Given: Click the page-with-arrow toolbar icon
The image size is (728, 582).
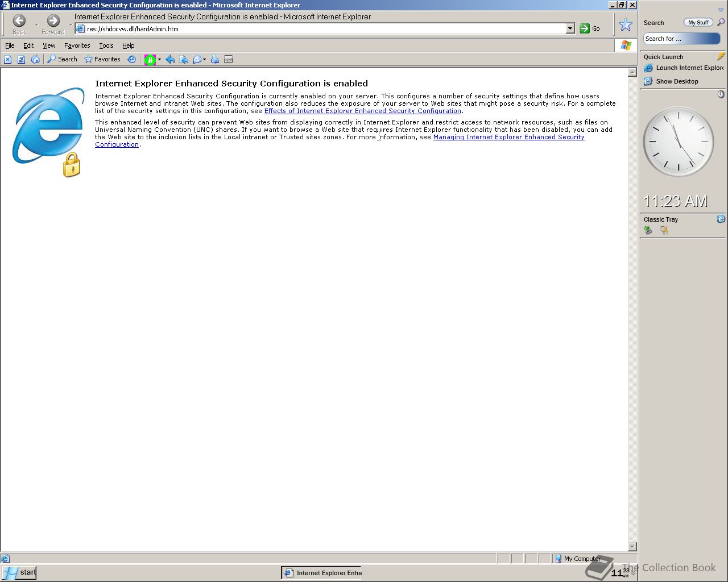Looking at the screenshot, I should [184, 59].
